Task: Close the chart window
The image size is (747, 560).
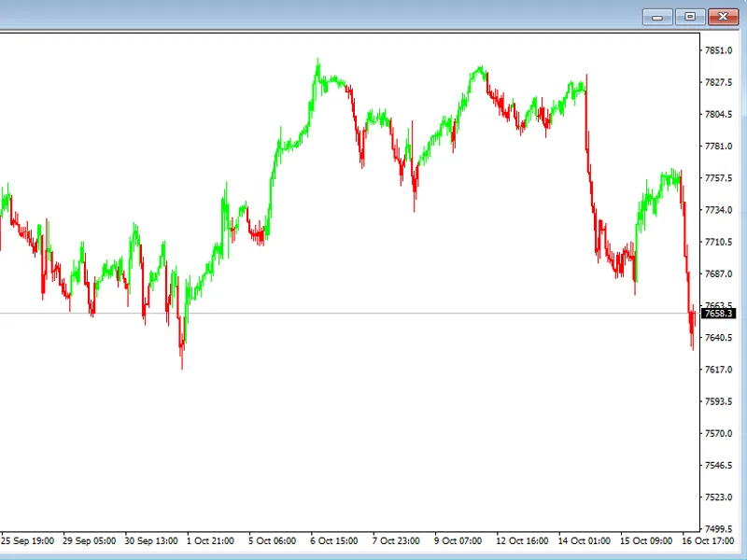Action: [723, 17]
